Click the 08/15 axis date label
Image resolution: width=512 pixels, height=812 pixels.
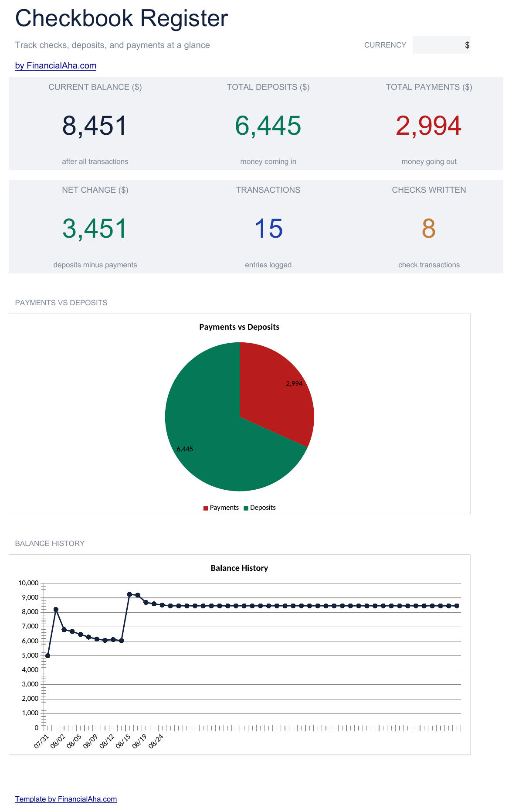[123, 741]
